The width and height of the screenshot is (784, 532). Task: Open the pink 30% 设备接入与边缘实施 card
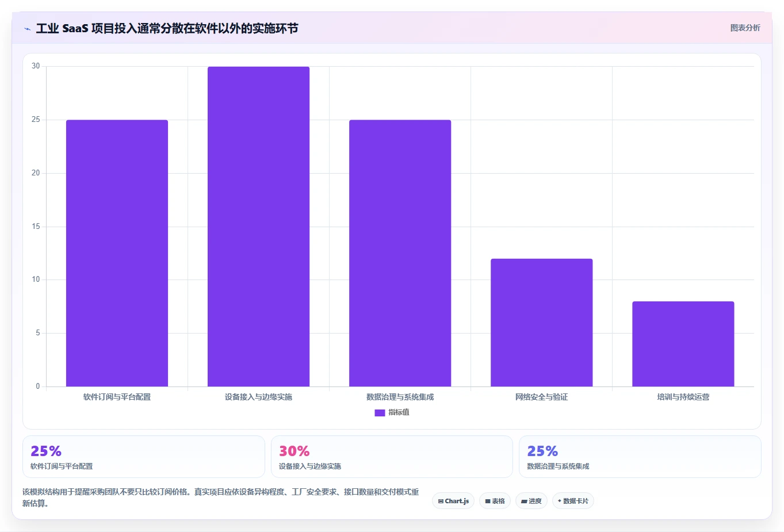click(x=392, y=457)
